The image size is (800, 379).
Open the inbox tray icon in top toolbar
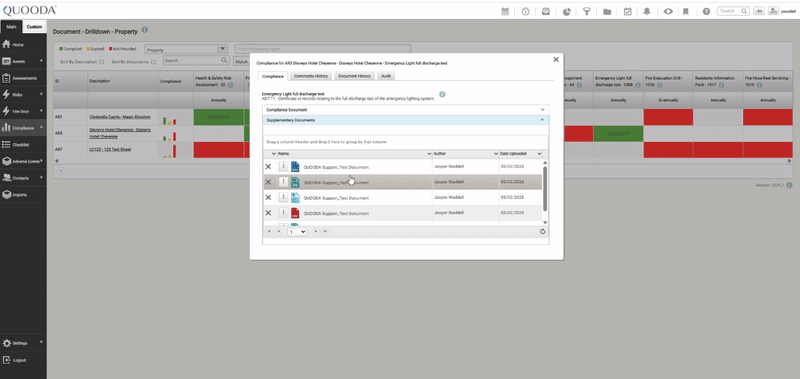pos(546,11)
